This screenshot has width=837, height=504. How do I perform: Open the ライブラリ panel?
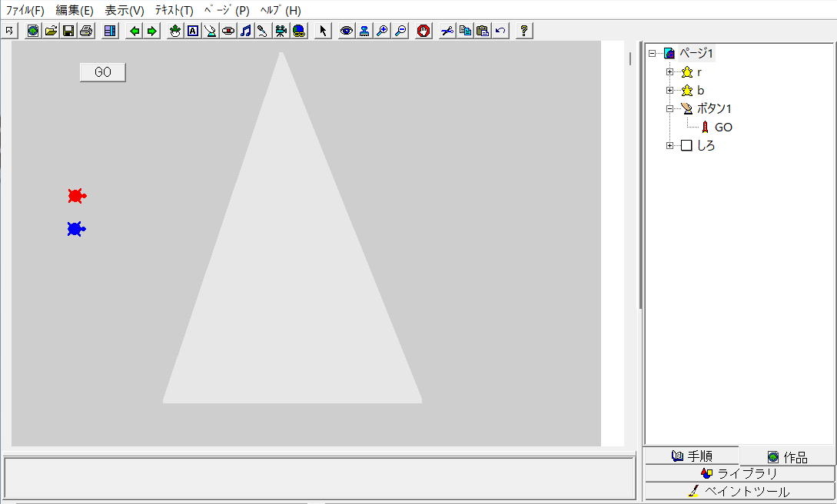(740, 473)
